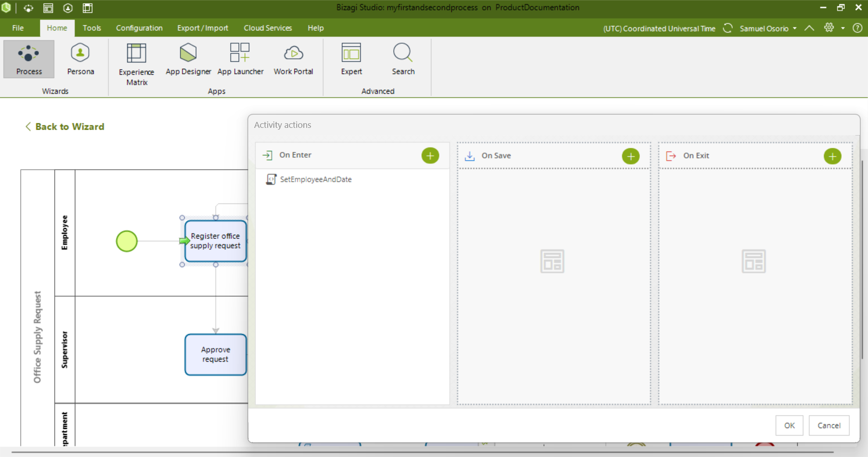868x457 pixels.
Task: Open the help question mark icon
Action: [x=857, y=28]
